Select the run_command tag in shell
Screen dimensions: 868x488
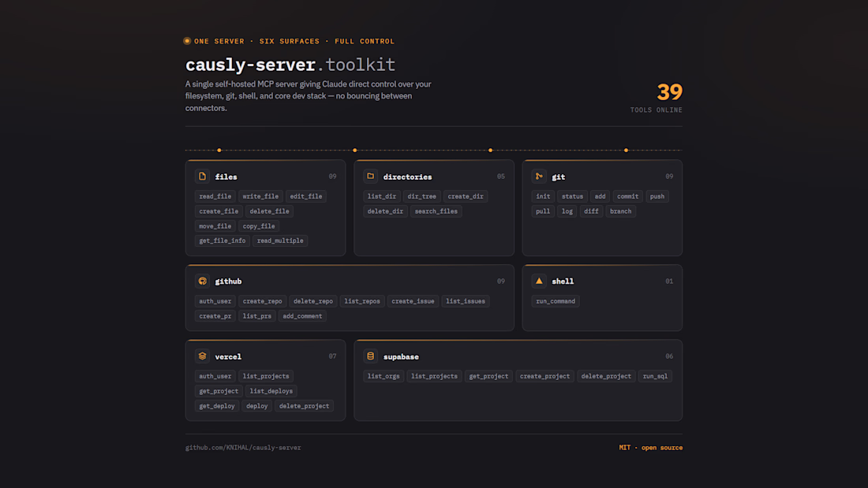556,301
